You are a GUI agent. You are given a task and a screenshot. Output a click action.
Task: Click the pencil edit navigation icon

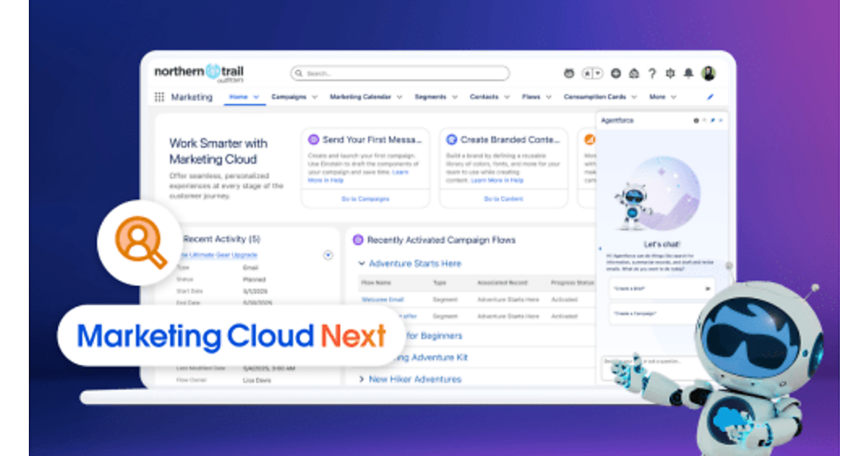710,96
